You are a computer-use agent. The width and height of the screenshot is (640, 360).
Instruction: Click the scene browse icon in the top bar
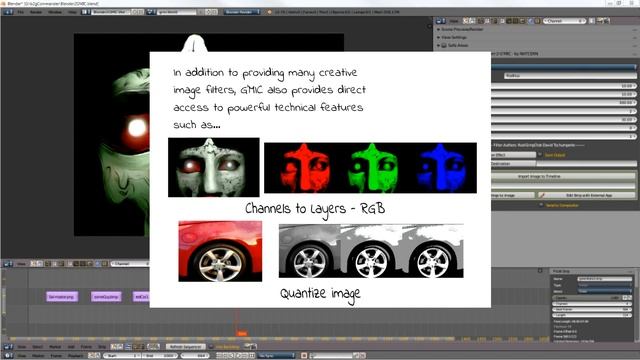[x=150, y=12]
